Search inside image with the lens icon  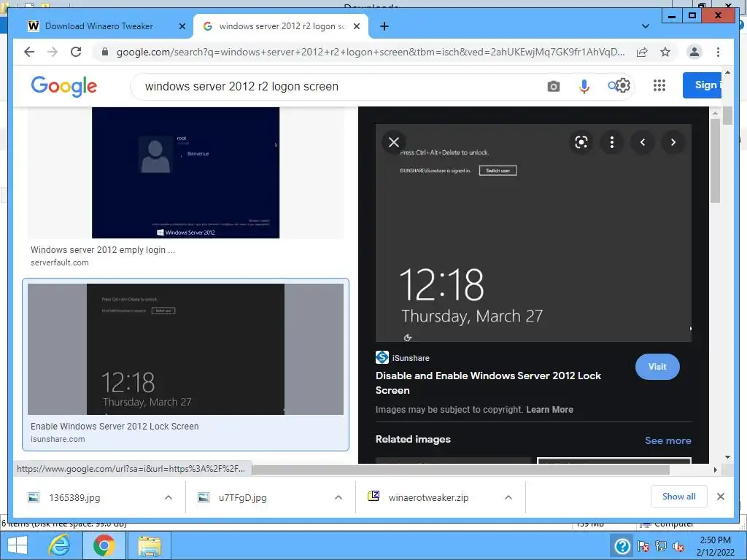pos(581,142)
